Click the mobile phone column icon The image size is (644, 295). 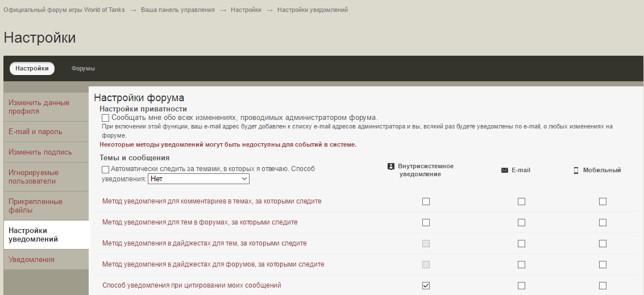[x=576, y=170]
